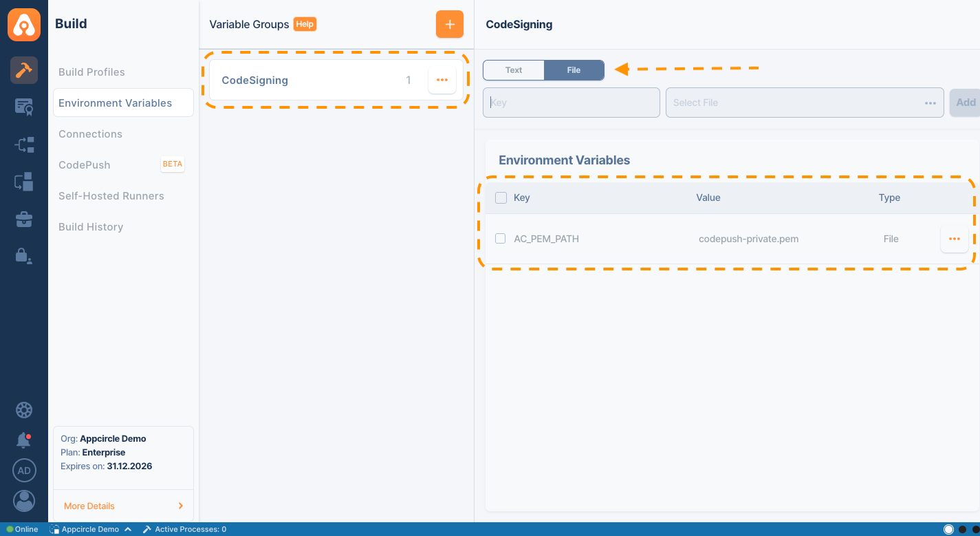Click the orange Help badge
980x536 pixels.
[x=305, y=24]
